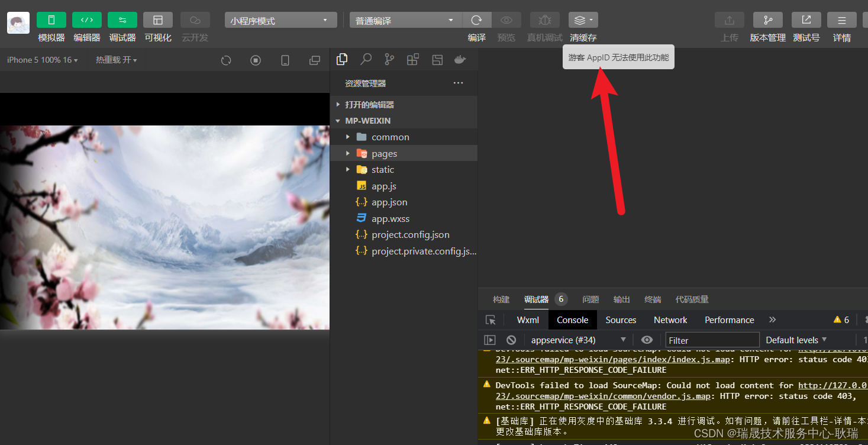868x445 pixels.
Task: Open Version Management (版本管理) icon
Action: (x=768, y=20)
